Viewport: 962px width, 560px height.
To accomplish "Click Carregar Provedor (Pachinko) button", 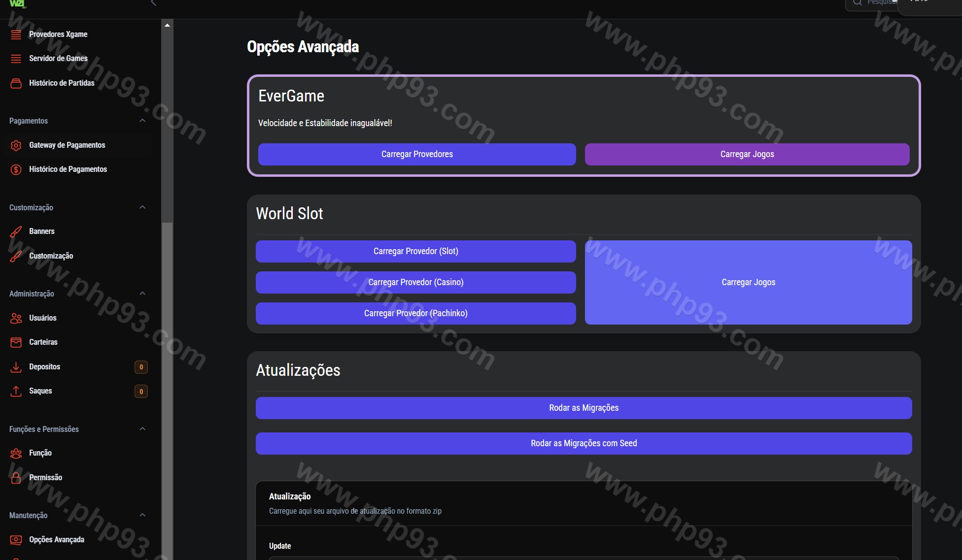I will point(415,313).
